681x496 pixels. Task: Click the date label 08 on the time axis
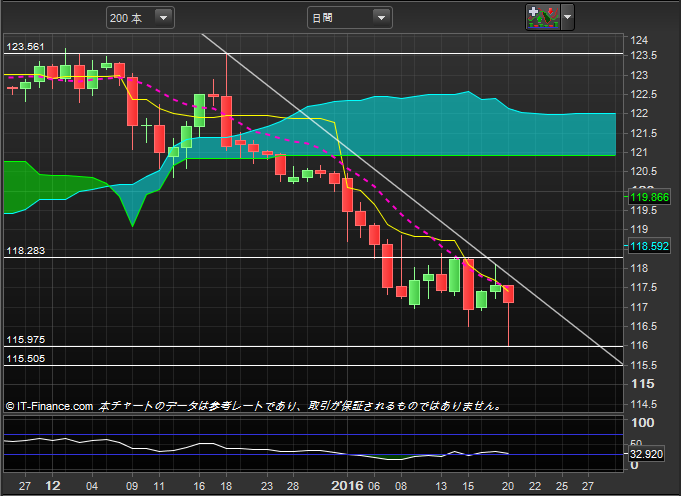click(401, 486)
